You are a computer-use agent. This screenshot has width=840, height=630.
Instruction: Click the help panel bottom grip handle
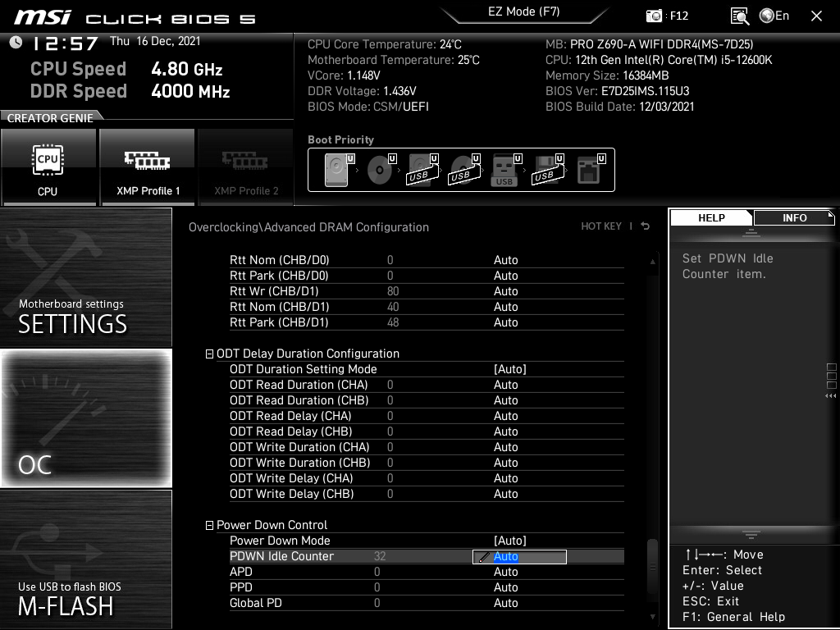751,535
